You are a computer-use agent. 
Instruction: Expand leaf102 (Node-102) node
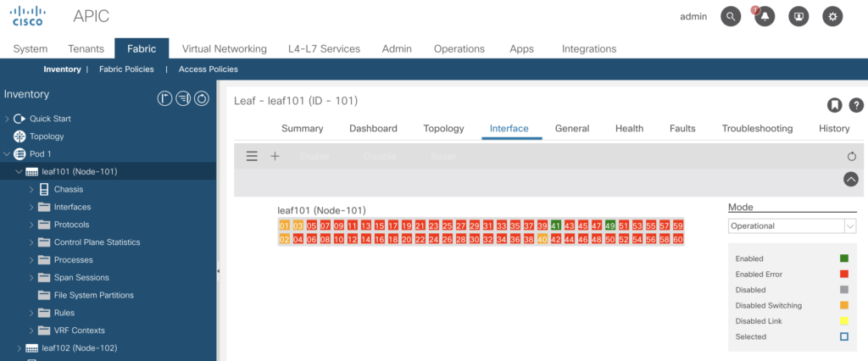click(x=19, y=348)
